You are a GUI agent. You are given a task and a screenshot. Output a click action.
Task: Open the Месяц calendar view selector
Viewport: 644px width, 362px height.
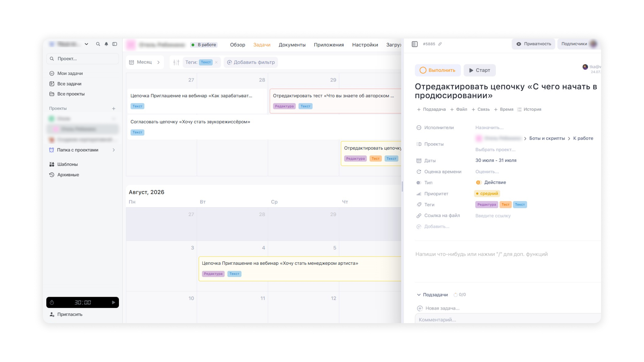tap(144, 62)
